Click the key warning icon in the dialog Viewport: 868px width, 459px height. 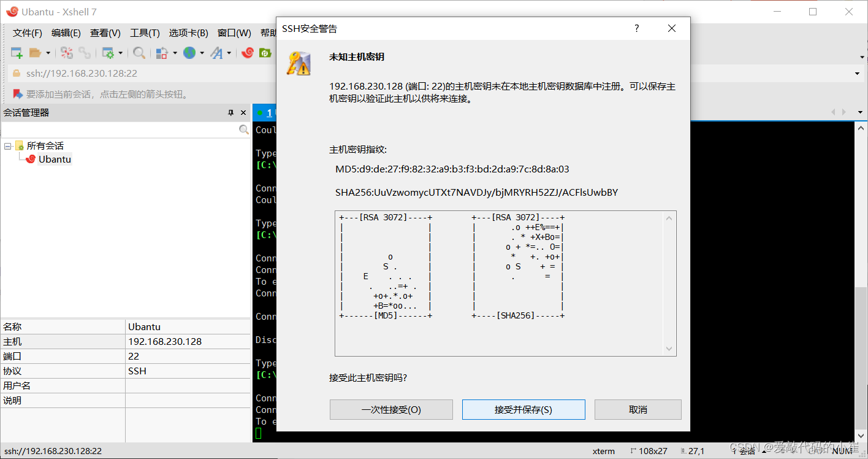(299, 63)
